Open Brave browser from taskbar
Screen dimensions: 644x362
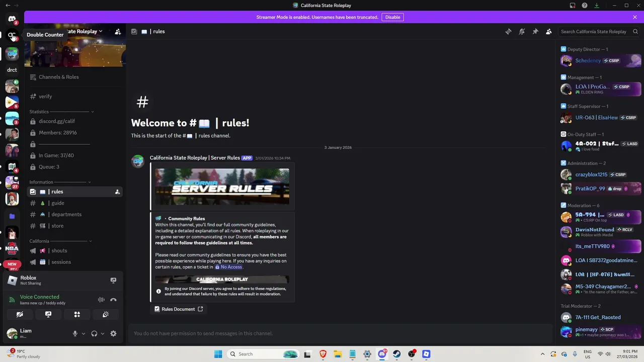point(323,354)
